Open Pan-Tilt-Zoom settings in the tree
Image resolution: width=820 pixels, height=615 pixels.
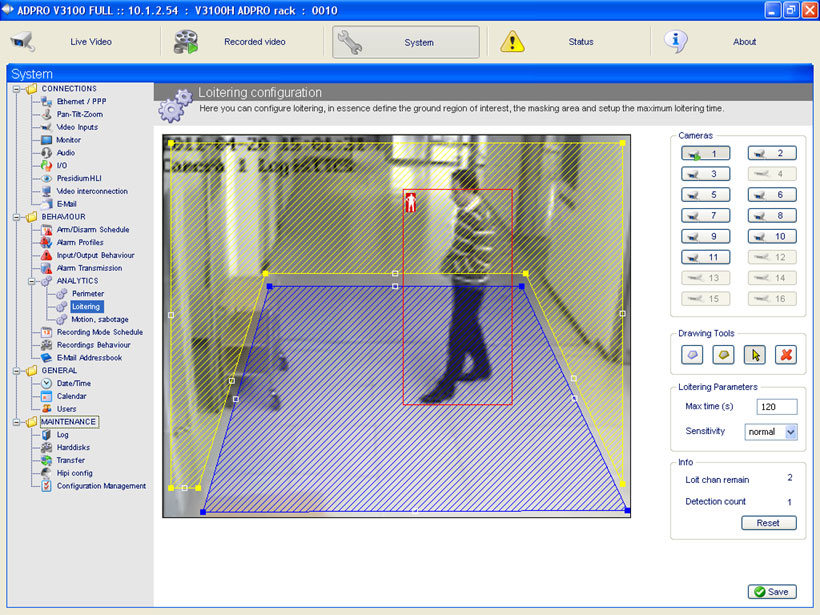(79, 114)
